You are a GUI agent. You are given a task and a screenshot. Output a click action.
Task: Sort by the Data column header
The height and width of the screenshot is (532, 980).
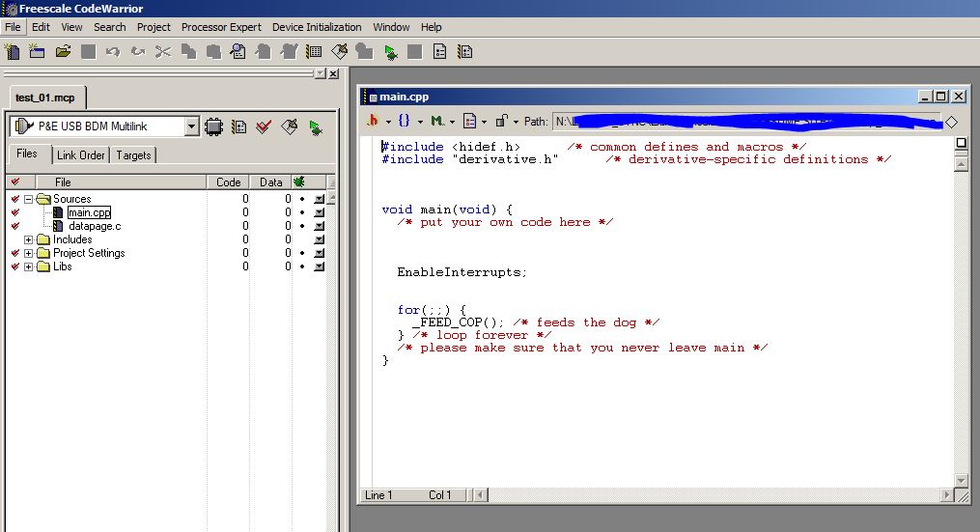(x=270, y=182)
